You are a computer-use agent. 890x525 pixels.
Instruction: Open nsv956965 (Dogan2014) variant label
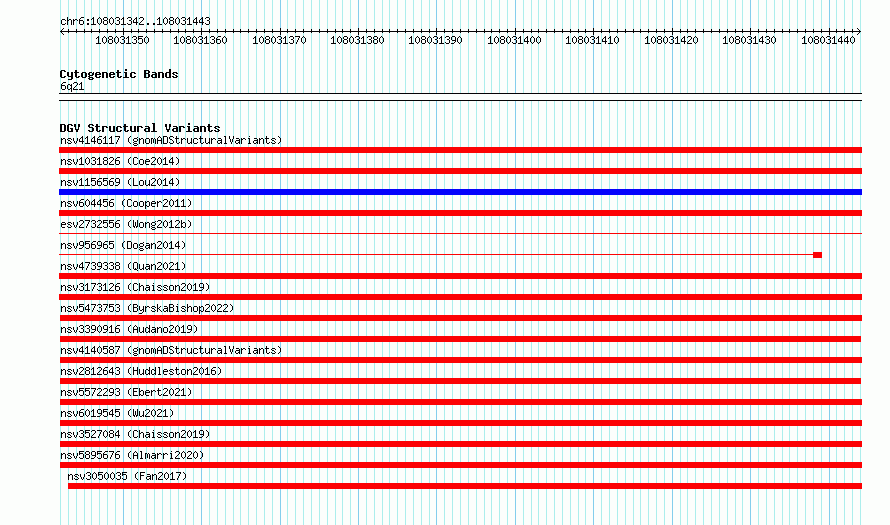coord(123,245)
